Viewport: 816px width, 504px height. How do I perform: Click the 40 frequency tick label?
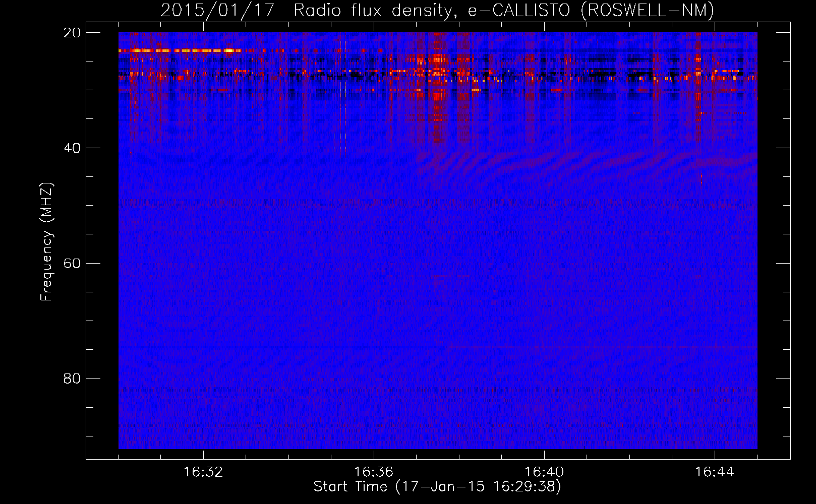(x=72, y=148)
